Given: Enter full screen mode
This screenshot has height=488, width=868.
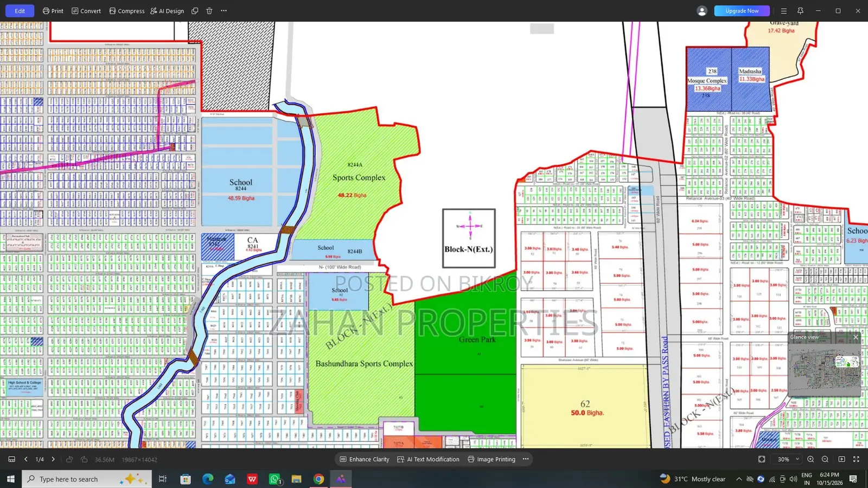Looking at the screenshot, I should (857, 459).
